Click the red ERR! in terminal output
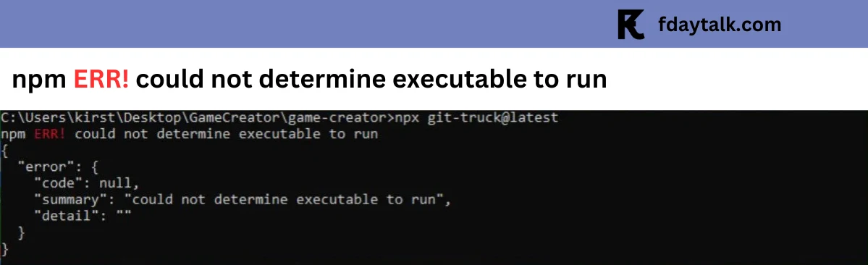Image resolution: width=868 pixels, height=265 pixels. pyautogui.click(x=50, y=135)
